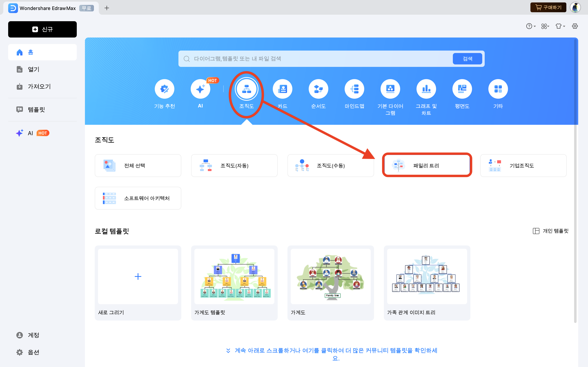
Task: Go to 가져오기 in sidebar
Action: 39,86
